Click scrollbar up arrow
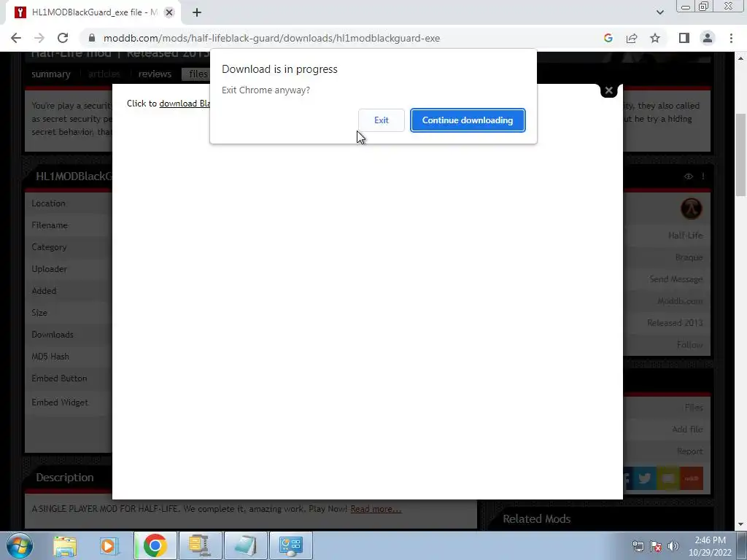747x560 pixels. (x=740, y=58)
